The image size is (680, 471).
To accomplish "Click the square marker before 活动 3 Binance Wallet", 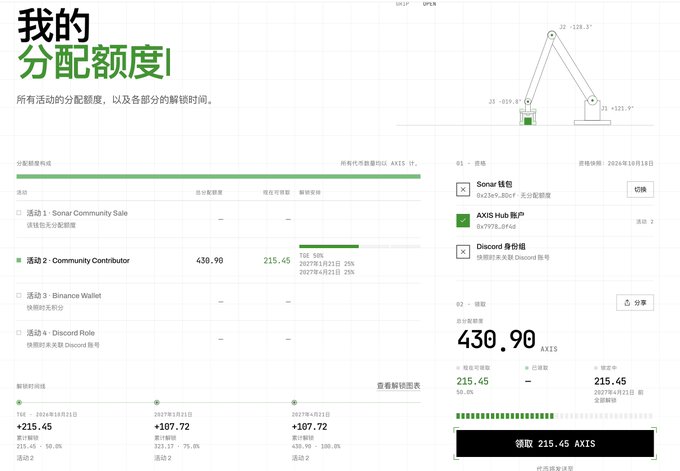I will (19, 295).
